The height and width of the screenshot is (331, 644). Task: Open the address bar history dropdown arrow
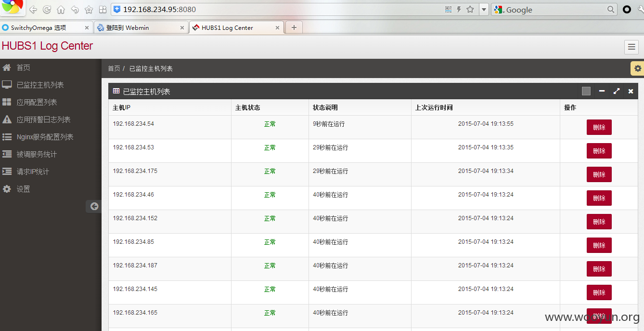point(484,10)
